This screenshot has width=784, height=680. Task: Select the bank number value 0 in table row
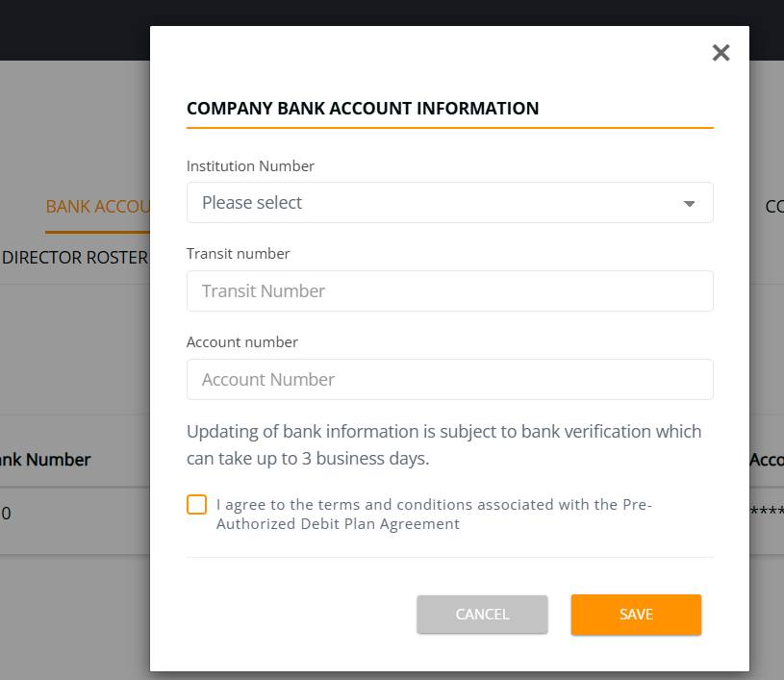6,514
